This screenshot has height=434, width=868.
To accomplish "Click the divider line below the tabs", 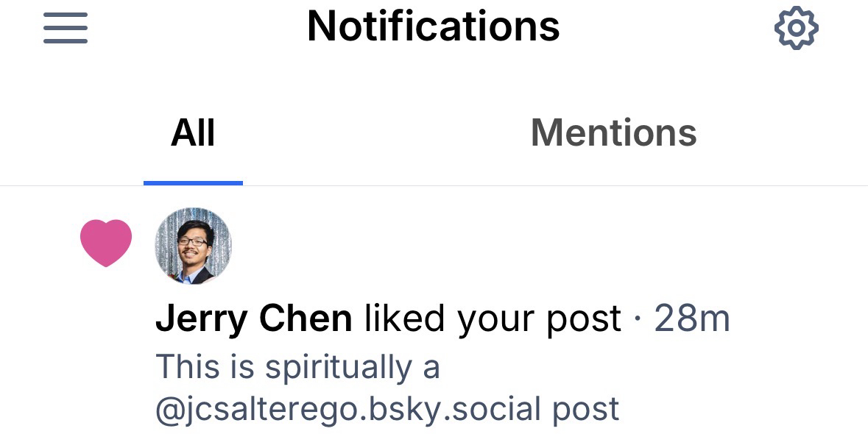I will point(434,186).
